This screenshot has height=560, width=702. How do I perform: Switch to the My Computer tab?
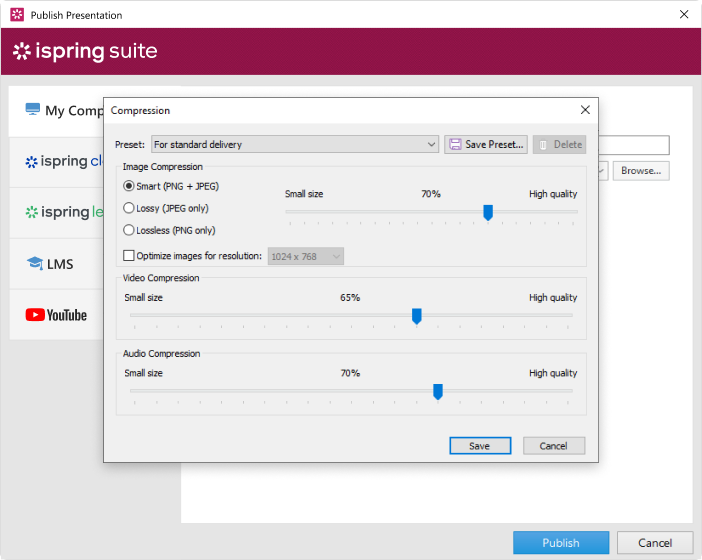[x=57, y=111]
